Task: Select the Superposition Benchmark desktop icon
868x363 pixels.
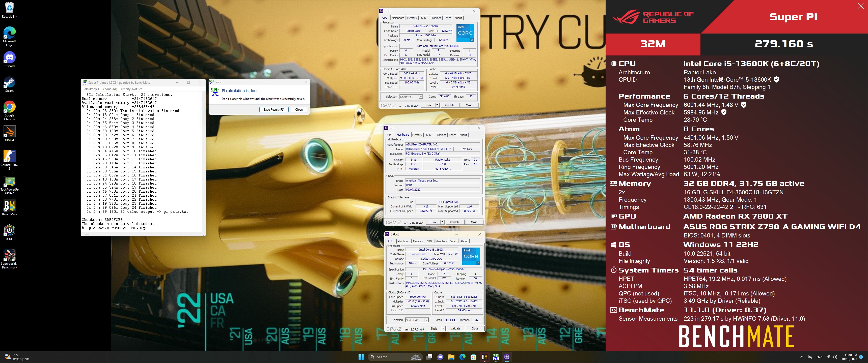Action: [9, 259]
